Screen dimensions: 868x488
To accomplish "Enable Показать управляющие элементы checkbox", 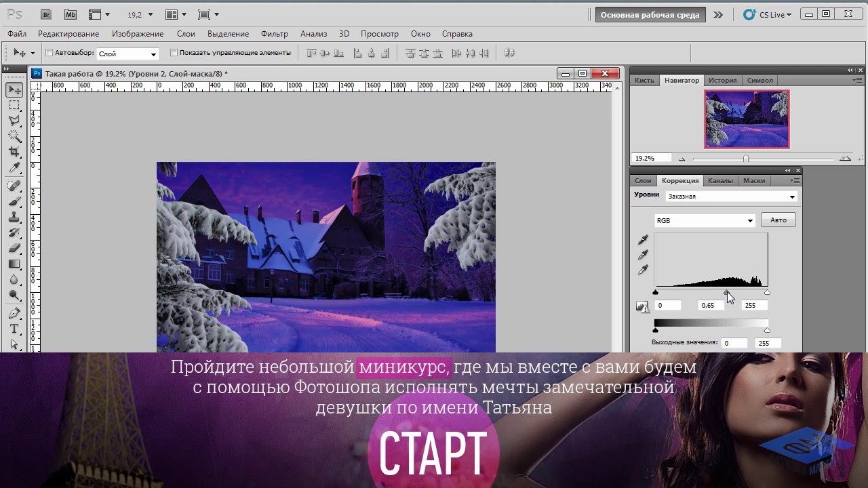I will [174, 53].
